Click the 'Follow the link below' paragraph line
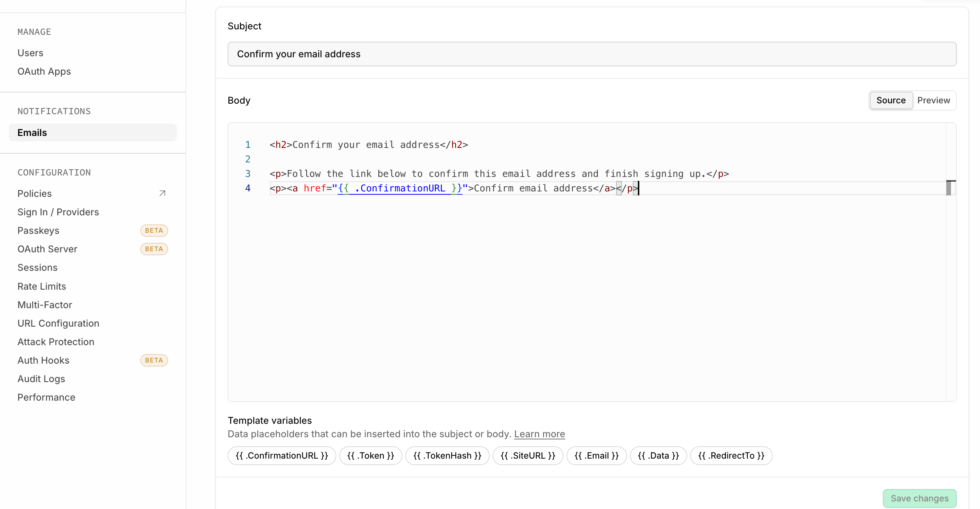The width and height of the screenshot is (980, 509). click(x=499, y=174)
